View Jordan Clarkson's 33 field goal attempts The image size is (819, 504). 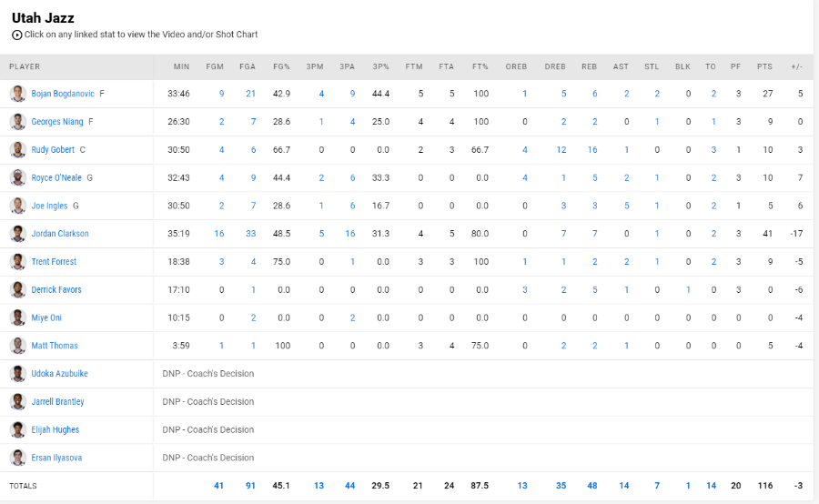(x=251, y=234)
